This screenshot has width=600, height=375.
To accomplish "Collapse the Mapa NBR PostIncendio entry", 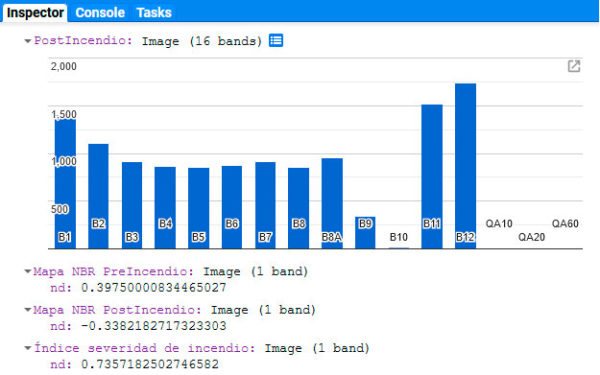I will point(28,310).
